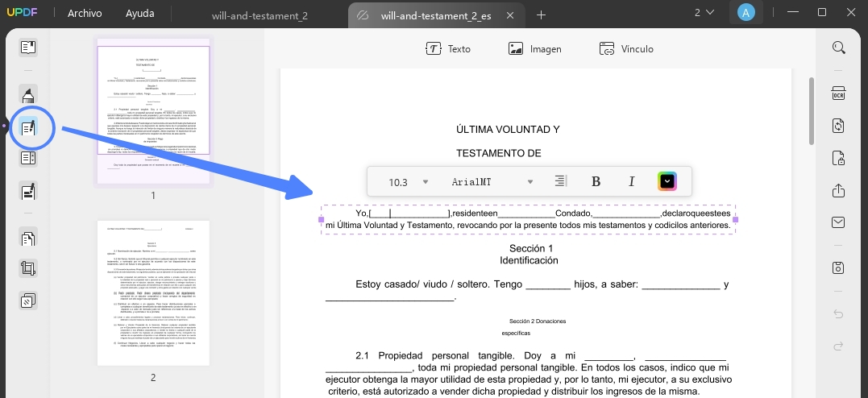Click the Undo arrow
Image resolution: width=868 pixels, height=398 pixels.
point(839,314)
